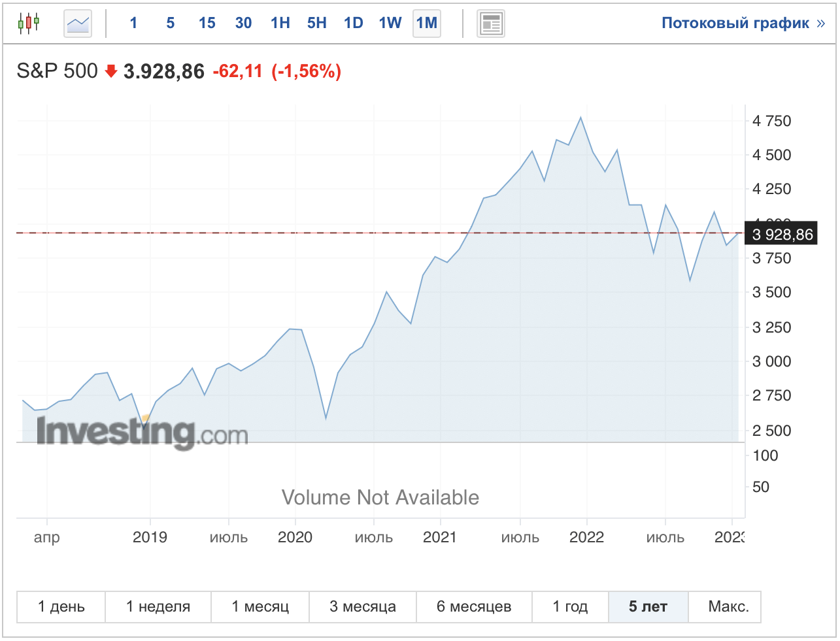Screen dimensions: 840x641
Task: Select the 30 minute interval
Action: 244,24
